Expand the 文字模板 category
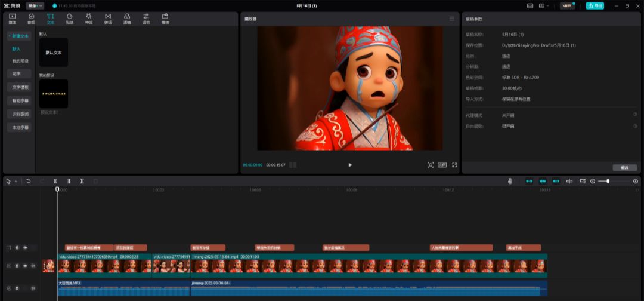The image size is (644, 301). point(19,87)
